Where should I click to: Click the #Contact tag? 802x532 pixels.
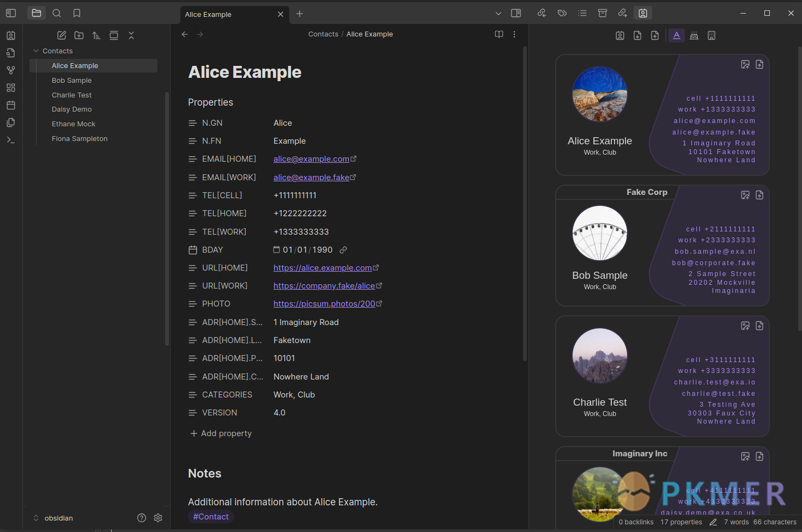coord(211,517)
